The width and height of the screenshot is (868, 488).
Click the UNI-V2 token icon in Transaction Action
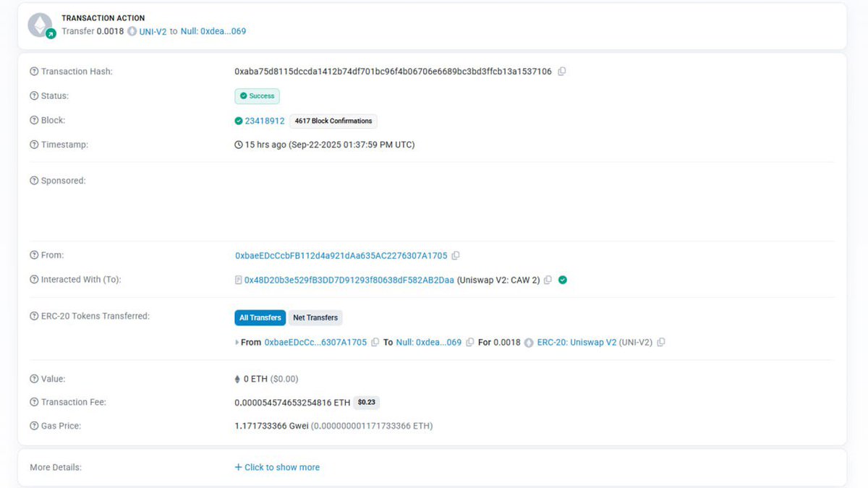[x=132, y=32]
